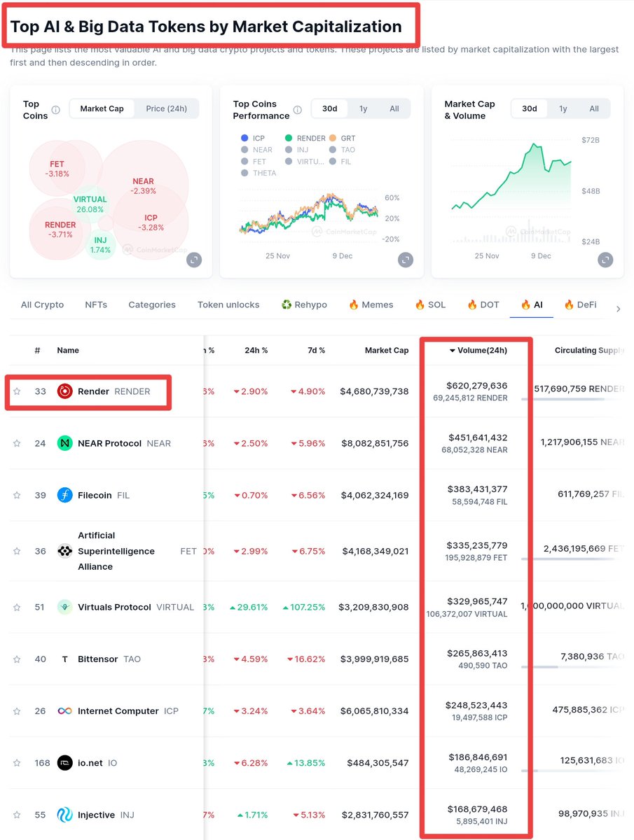Click the FET alliance coin logo
Screen dimensions: 634x840
pos(64,551)
